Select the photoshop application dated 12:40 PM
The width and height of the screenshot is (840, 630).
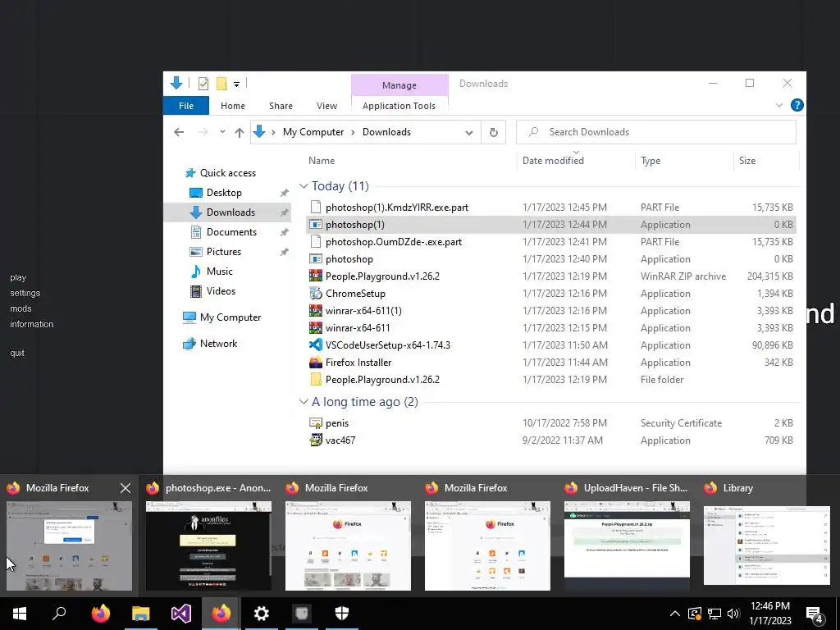[550, 258]
